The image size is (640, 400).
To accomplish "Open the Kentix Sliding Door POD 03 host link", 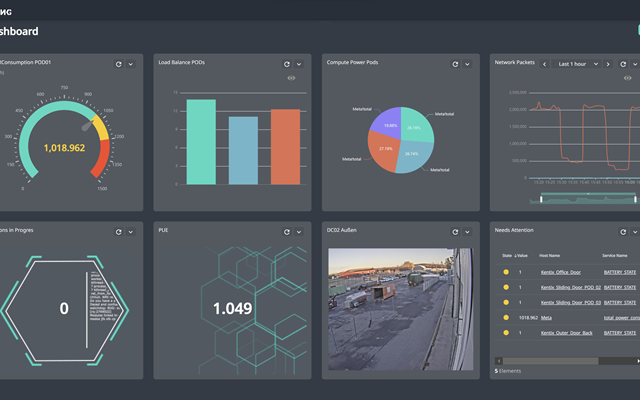I will (571, 302).
